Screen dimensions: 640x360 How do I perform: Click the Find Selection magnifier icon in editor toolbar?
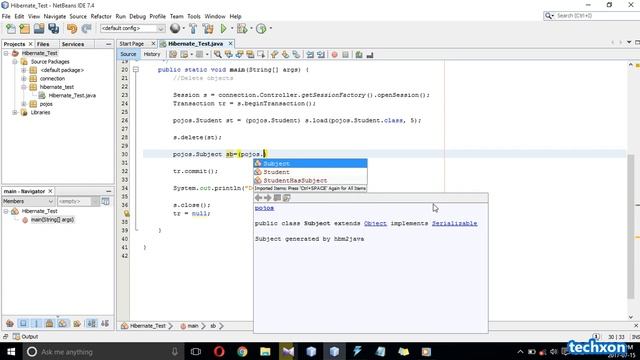(x=218, y=54)
